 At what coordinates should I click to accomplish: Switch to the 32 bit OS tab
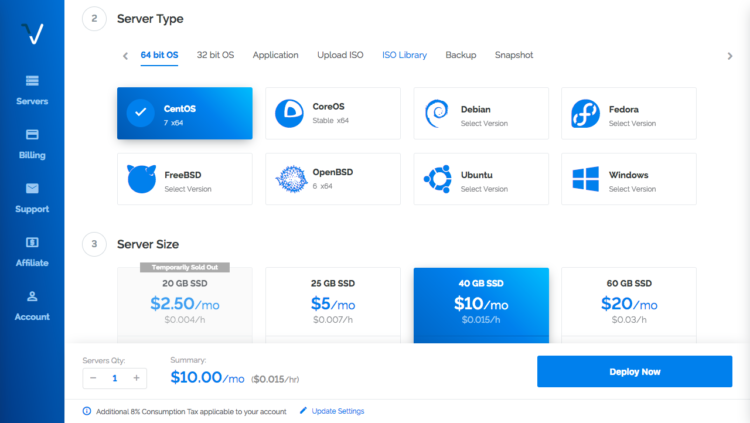pyautogui.click(x=215, y=55)
